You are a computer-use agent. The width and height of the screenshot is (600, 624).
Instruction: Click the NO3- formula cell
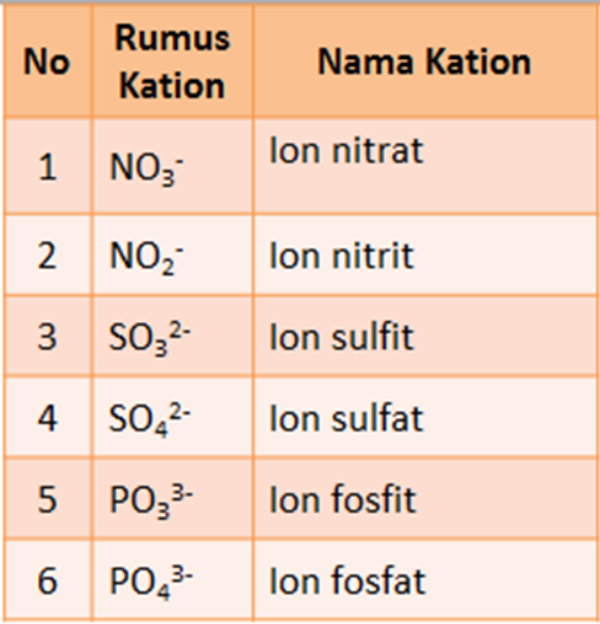172,166
